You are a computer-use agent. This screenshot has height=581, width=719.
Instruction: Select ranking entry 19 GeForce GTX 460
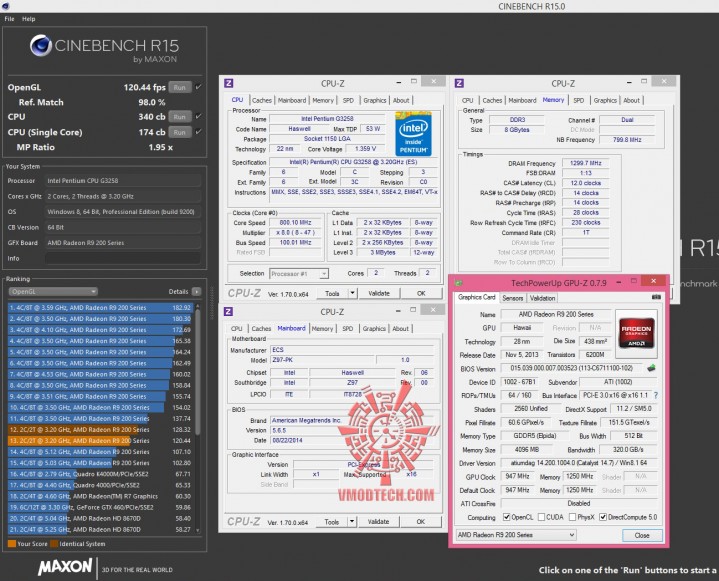(x=100, y=507)
